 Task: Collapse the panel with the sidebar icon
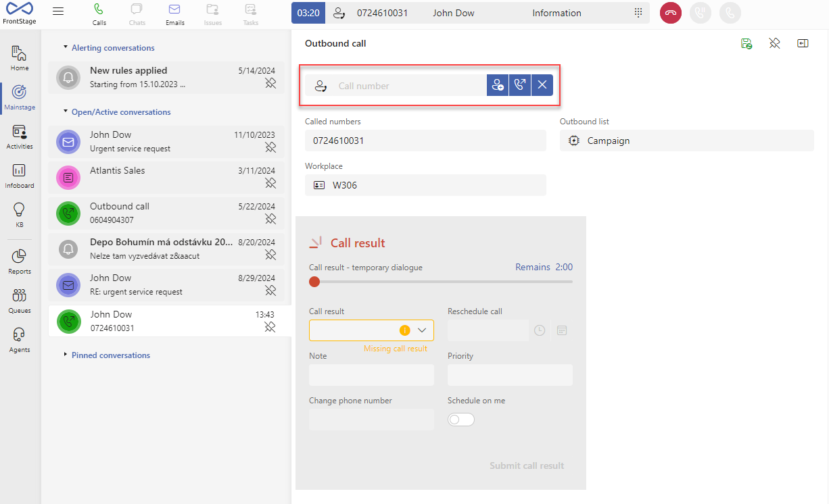(803, 43)
